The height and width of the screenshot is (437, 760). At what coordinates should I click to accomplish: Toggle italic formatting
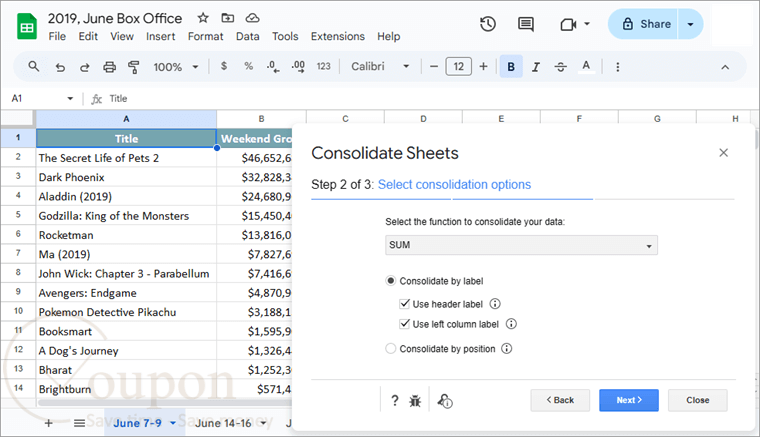point(536,67)
